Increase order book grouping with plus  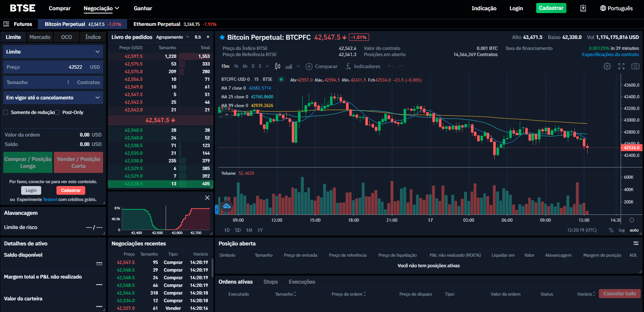tap(208, 37)
